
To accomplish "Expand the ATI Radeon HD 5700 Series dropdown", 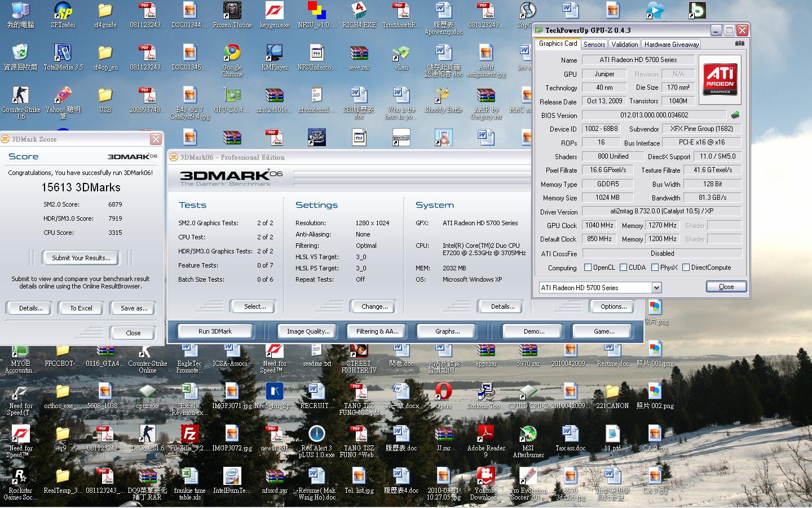I will pyautogui.click(x=656, y=288).
